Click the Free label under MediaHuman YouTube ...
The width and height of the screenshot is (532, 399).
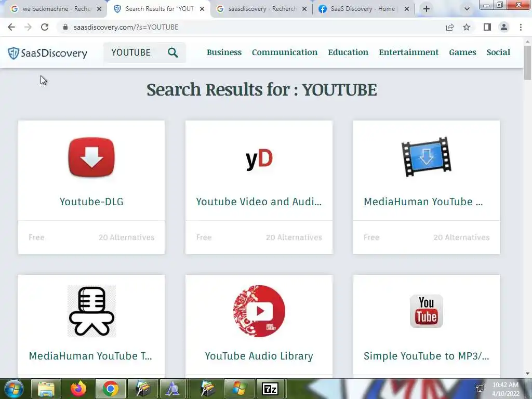371,237
